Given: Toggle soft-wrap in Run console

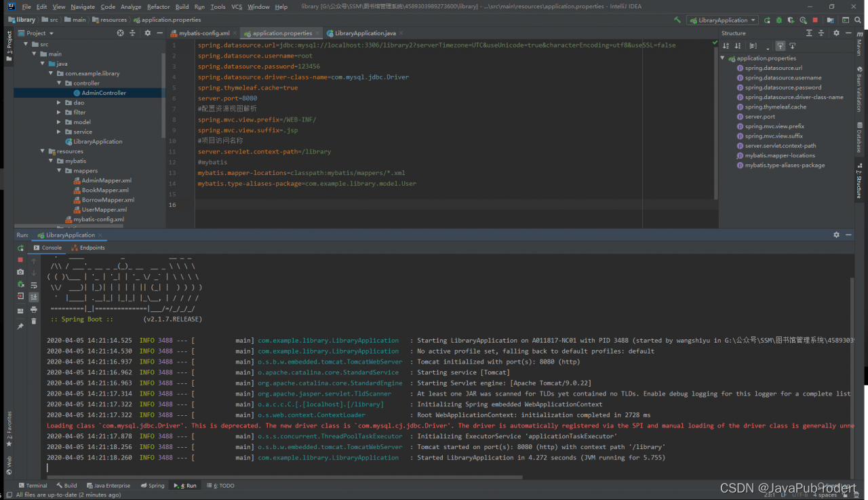Looking at the screenshot, I should (x=34, y=285).
